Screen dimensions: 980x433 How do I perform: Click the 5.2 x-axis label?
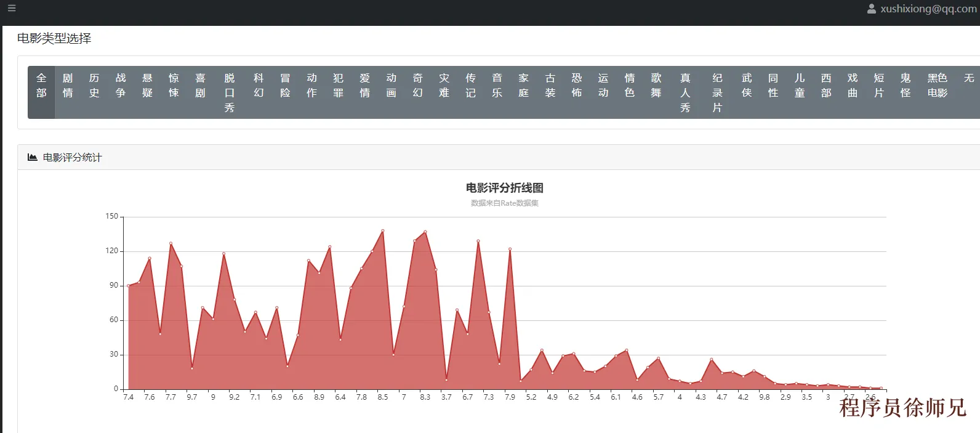point(531,397)
